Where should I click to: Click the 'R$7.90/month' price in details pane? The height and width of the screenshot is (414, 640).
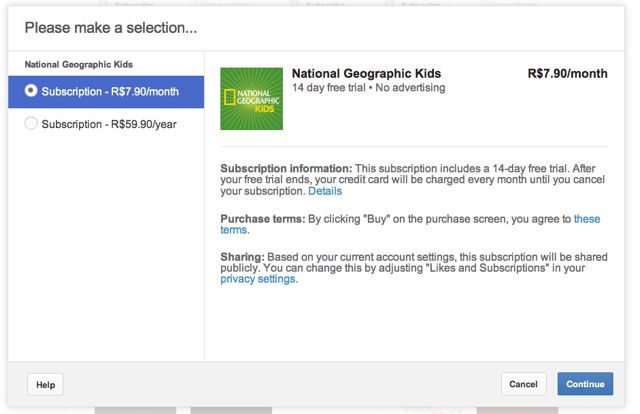click(x=567, y=73)
